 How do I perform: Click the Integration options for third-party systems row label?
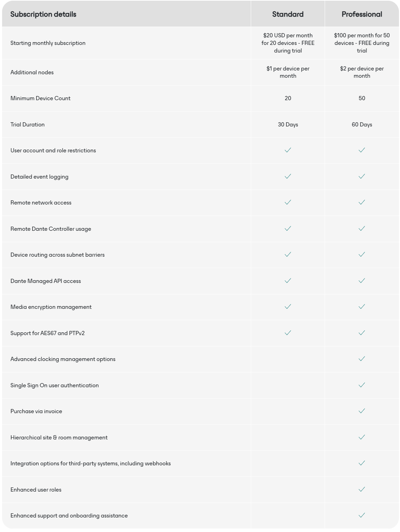(91, 463)
